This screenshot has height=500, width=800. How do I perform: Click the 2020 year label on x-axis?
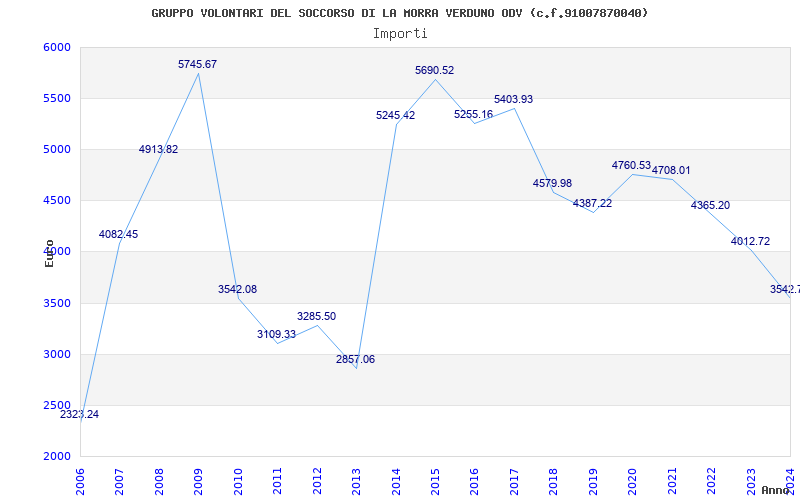[633, 481]
